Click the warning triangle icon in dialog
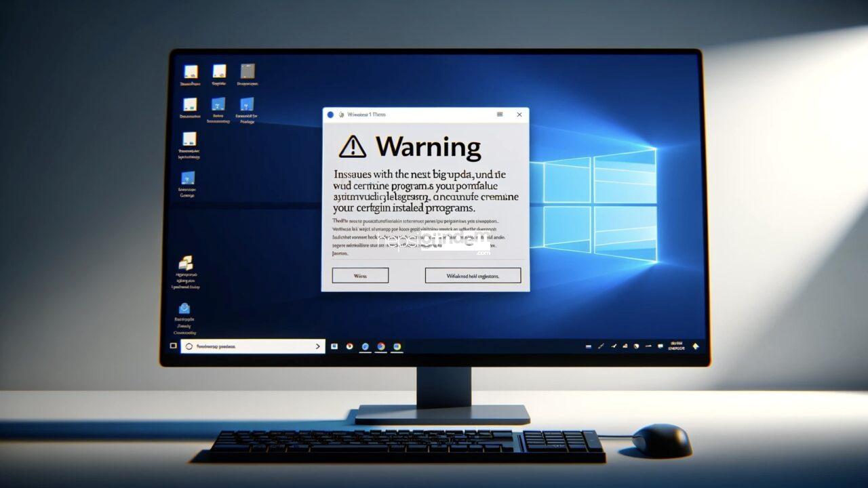The image size is (868, 488). pos(353,146)
